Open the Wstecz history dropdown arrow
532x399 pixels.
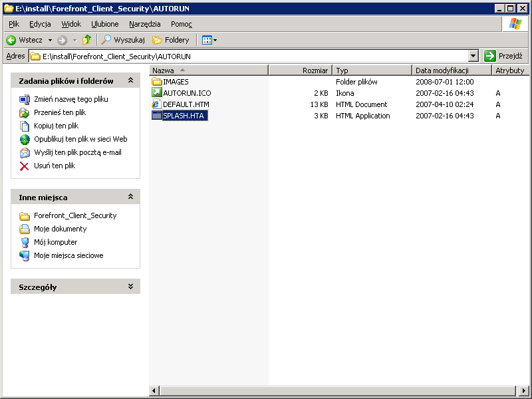(x=51, y=41)
